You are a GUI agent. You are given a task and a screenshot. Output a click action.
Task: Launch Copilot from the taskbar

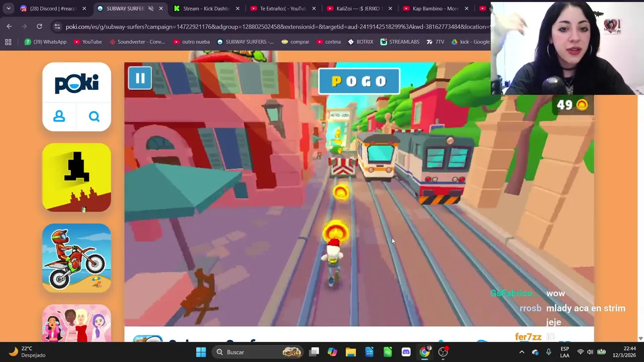[x=332, y=352]
